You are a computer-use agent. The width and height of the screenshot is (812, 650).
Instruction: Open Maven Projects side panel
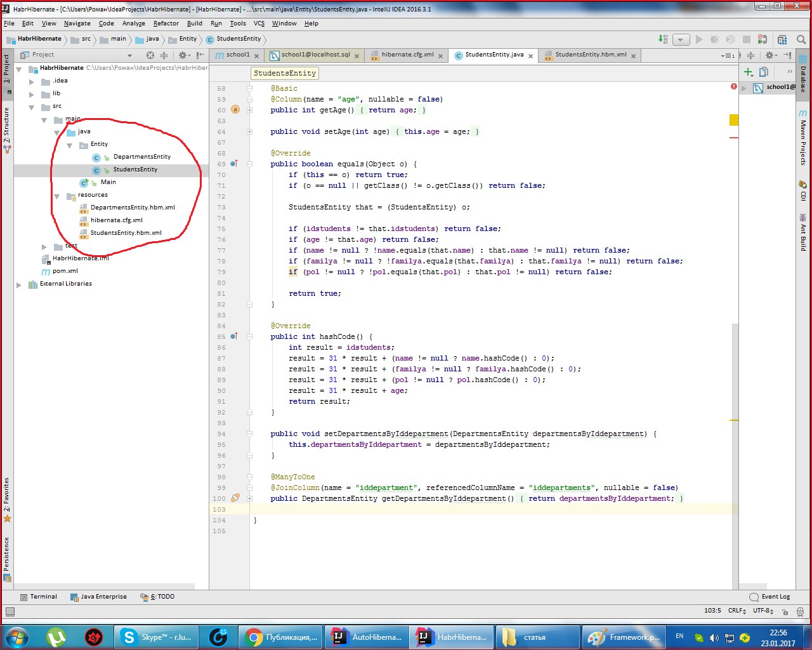803,138
